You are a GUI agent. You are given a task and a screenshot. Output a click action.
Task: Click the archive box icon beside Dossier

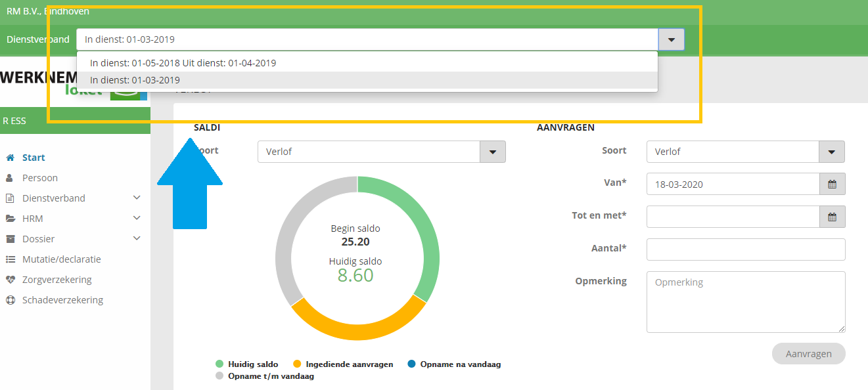(10, 239)
